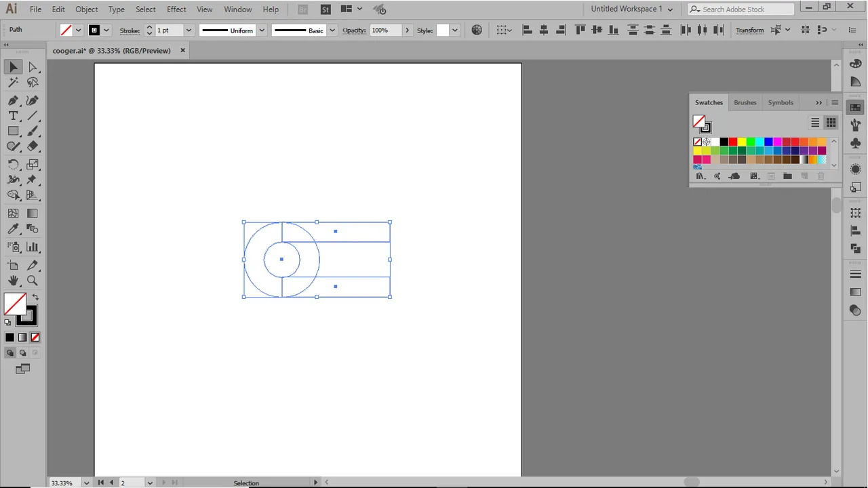Search Adobe Stock field
This screenshot has width=868, height=488.
pyautogui.click(x=741, y=9)
